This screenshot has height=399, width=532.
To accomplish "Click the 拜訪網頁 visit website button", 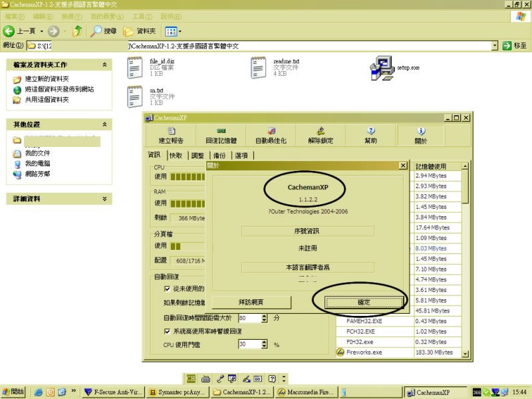I will 251,302.
